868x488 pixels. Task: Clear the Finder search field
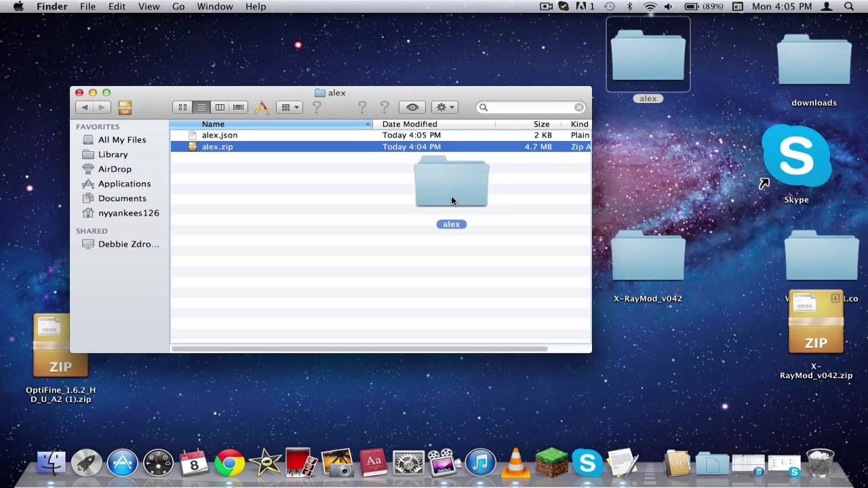(579, 107)
